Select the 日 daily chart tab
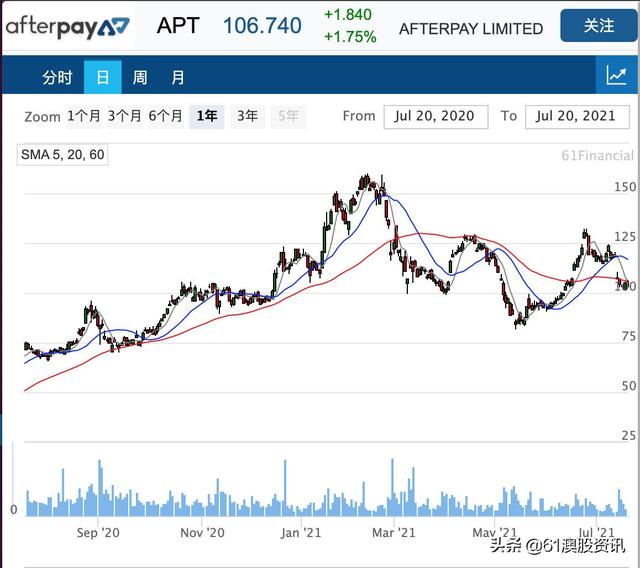The width and height of the screenshot is (640, 568). point(102,77)
